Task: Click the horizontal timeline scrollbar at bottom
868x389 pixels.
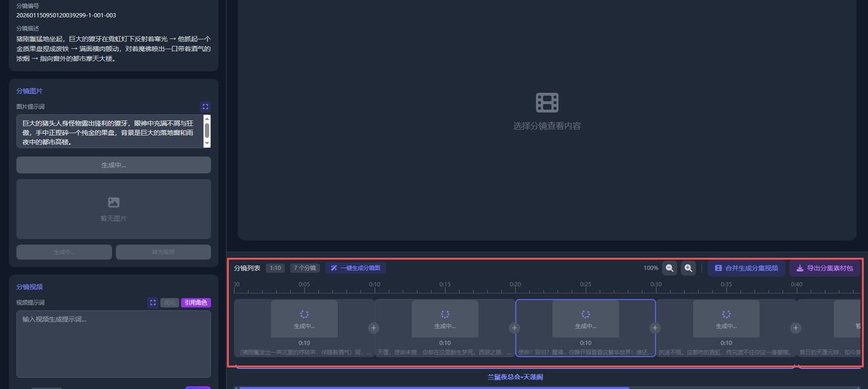Action: (434, 388)
